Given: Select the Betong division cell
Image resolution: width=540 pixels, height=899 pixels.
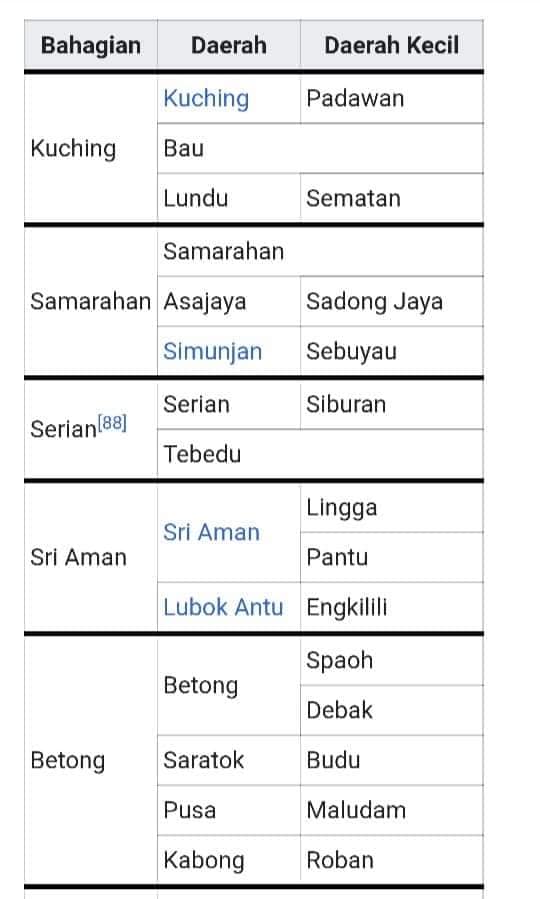Looking at the screenshot, I should 91,760.
